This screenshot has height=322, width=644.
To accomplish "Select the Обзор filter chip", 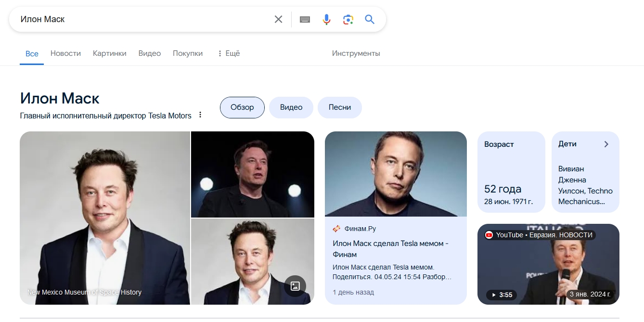I will coord(242,107).
